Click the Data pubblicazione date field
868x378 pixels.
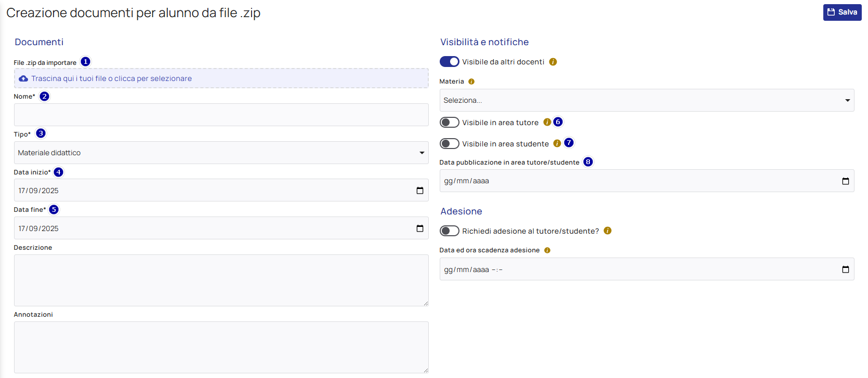[647, 181]
